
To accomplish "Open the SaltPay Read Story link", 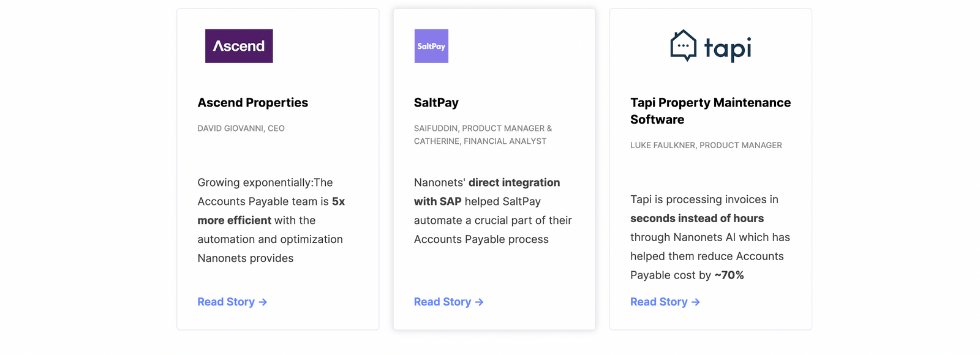I will tap(442, 302).
